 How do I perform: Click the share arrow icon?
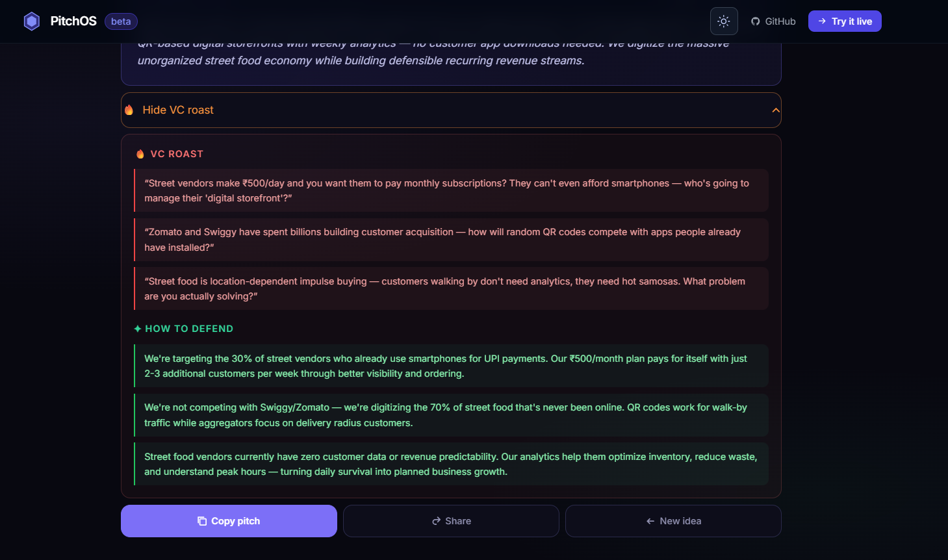(437, 521)
